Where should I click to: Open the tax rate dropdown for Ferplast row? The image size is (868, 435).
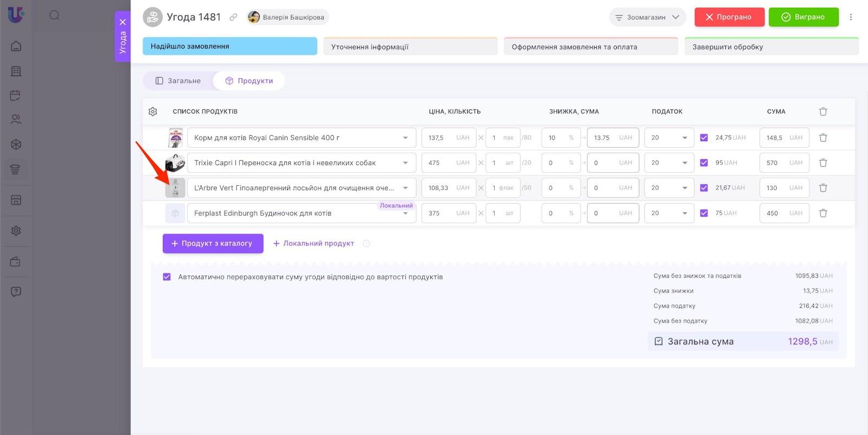(x=668, y=213)
